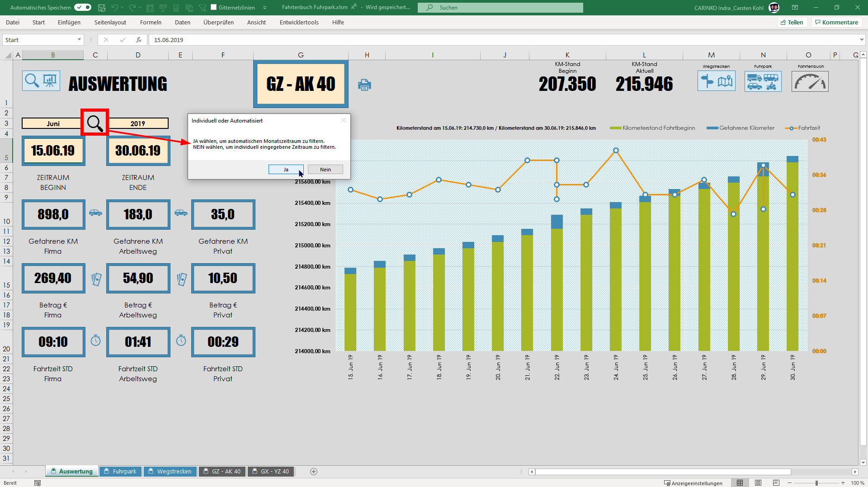Viewport: 868px width, 487px height.
Task: Select the 2019 year cell
Action: click(138, 123)
